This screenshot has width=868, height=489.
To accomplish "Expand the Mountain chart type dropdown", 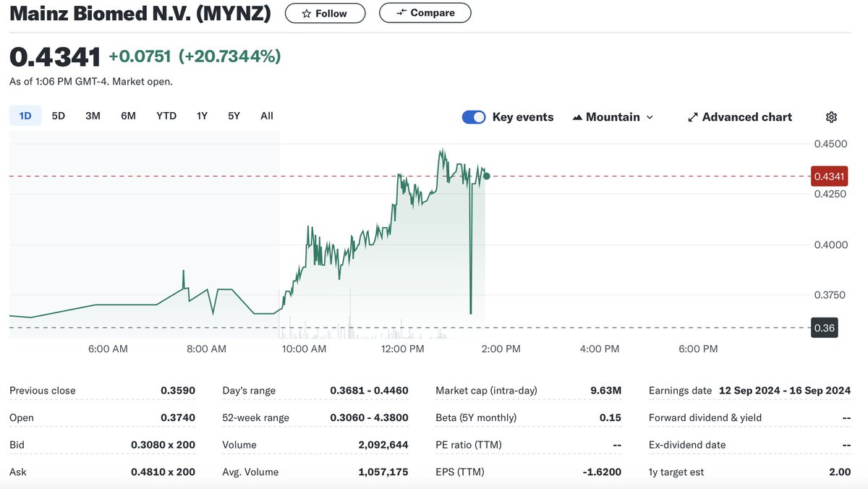I will (x=613, y=117).
